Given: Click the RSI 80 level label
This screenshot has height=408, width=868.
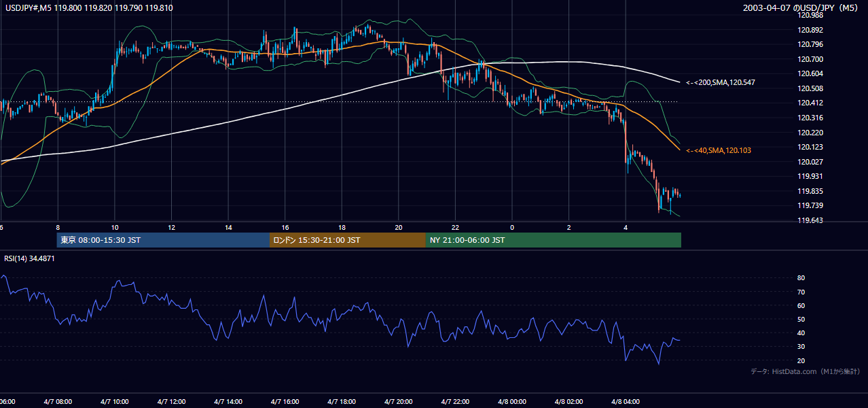Looking at the screenshot, I should click(x=801, y=278).
